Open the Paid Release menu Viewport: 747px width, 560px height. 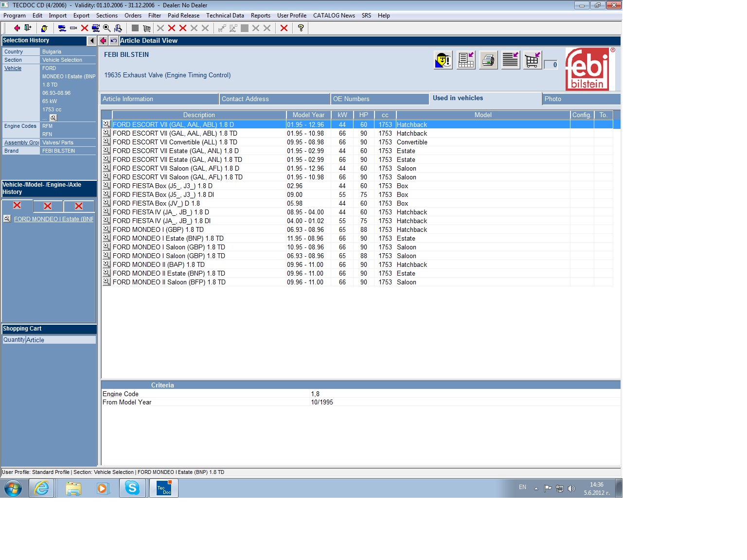184,16
